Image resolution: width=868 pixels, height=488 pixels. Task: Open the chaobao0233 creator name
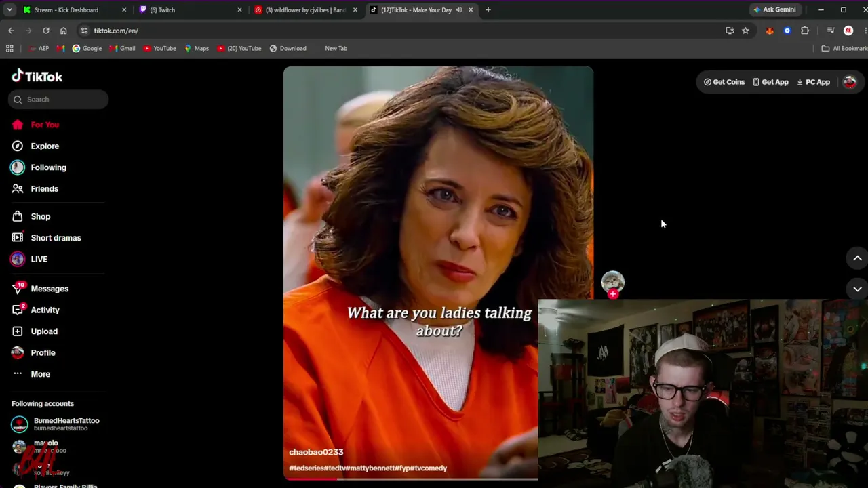click(x=316, y=452)
